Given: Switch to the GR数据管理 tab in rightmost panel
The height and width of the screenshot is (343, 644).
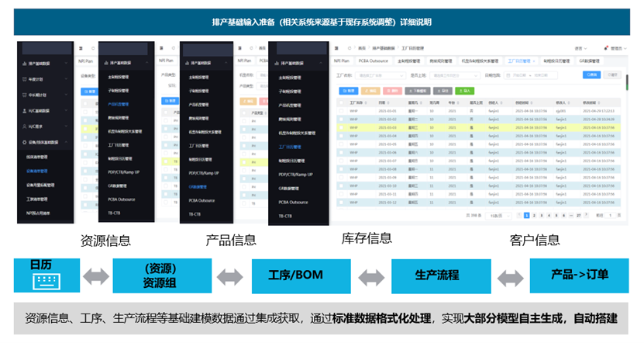Looking at the screenshot, I should point(591,60).
